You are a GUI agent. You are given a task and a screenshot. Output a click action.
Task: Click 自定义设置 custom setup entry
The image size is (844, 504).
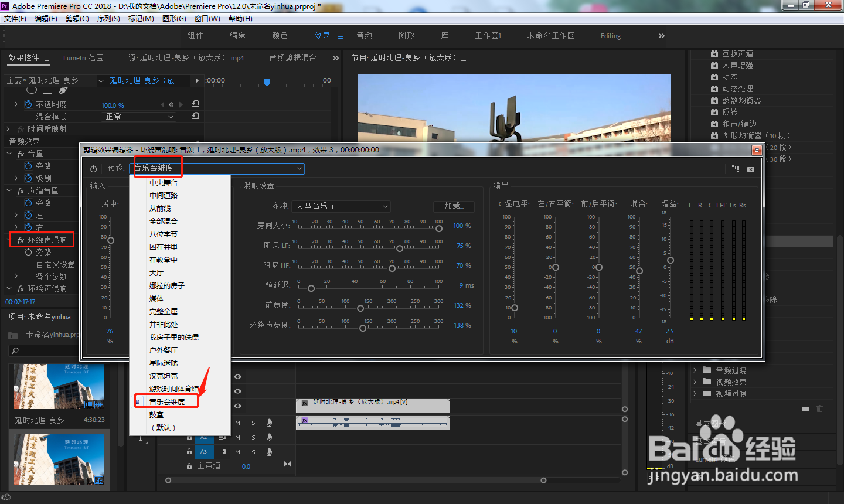(x=55, y=264)
